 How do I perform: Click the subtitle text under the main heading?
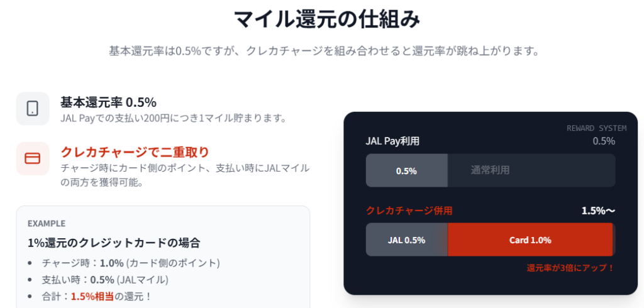325,51
